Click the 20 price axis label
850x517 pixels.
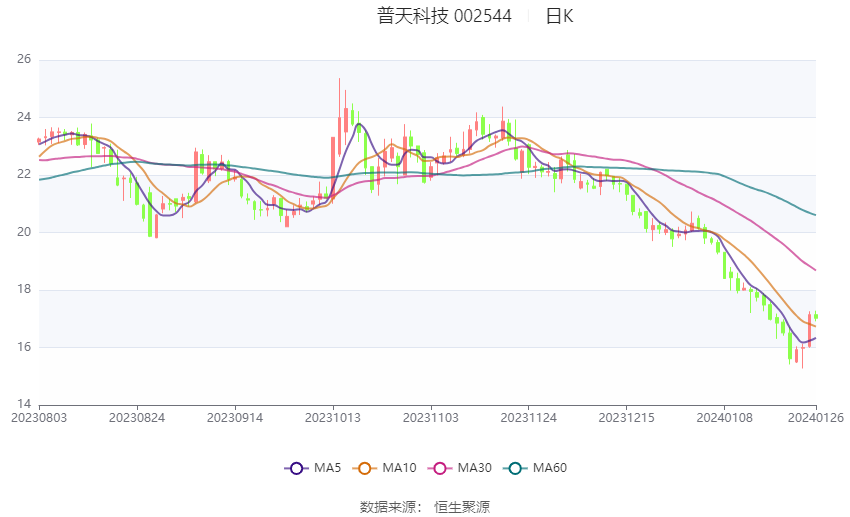24,232
